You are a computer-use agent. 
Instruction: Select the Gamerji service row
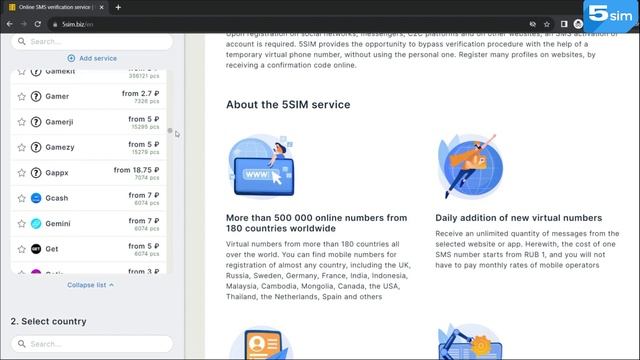pyautogui.click(x=89, y=122)
